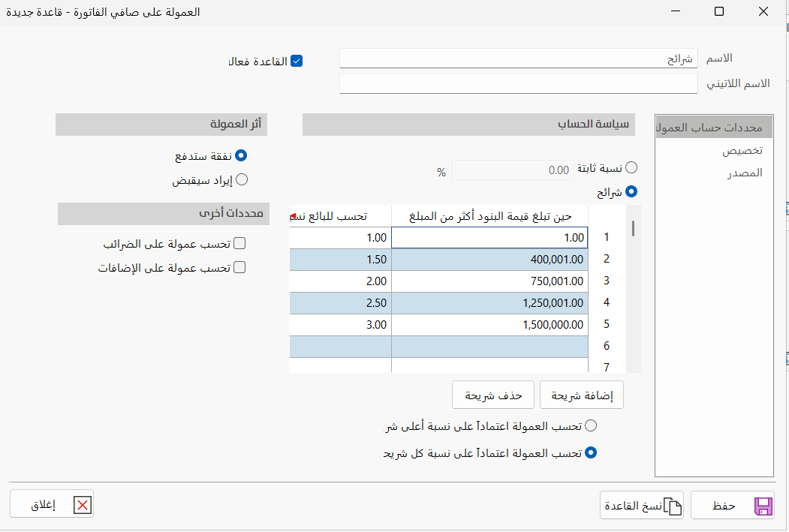The height and width of the screenshot is (532, 789).
Task: Click the Latin name input field
Action: pyautogui.click(x=518, y=84)
